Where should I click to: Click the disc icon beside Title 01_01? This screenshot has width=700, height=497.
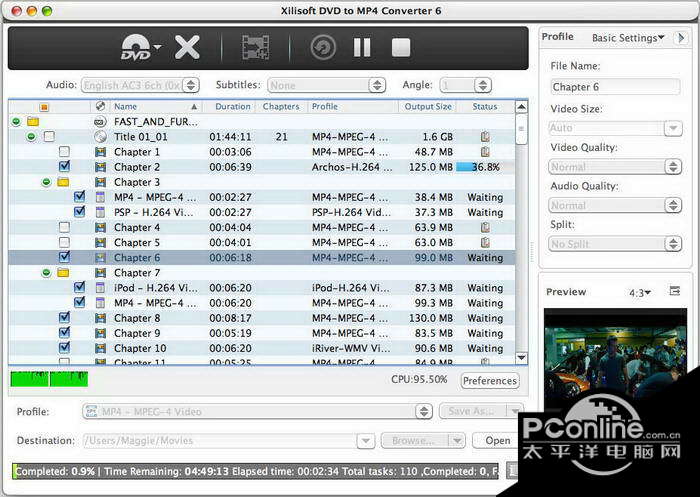coord(100,137)
